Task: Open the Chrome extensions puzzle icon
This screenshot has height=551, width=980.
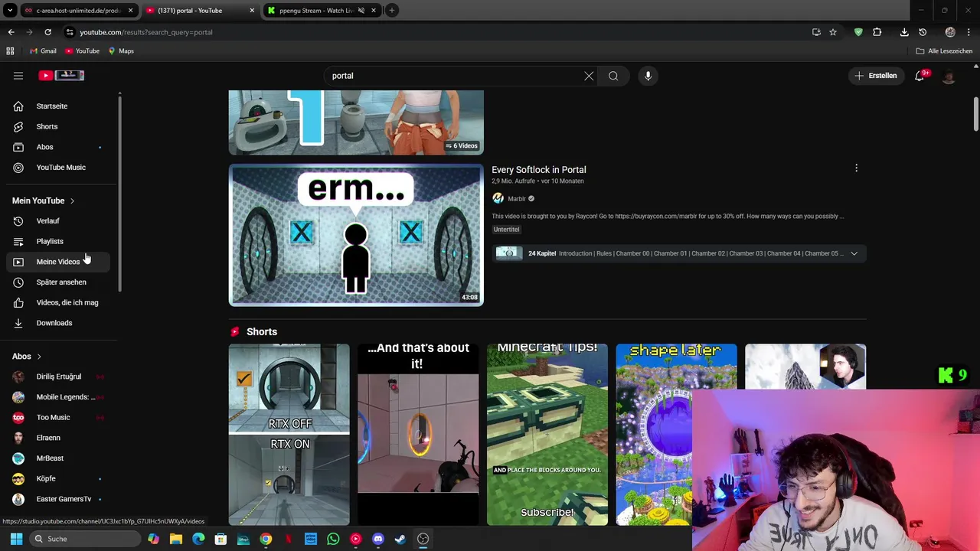Action: 877,32
